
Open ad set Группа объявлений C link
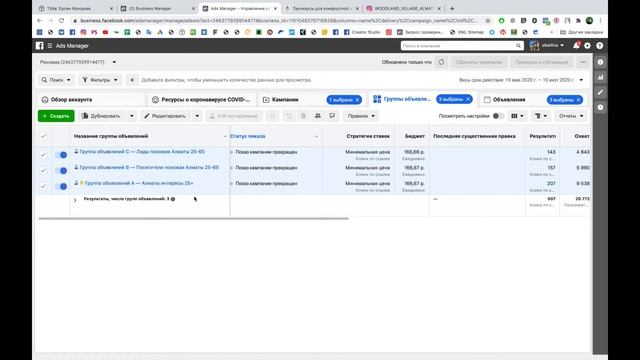click(142, 151)
